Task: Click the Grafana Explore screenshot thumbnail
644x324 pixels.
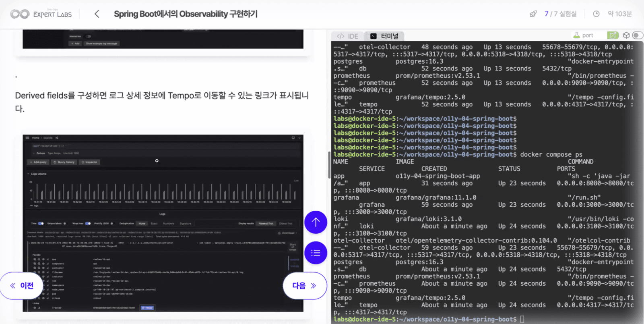Action: [x=163, y=223]
